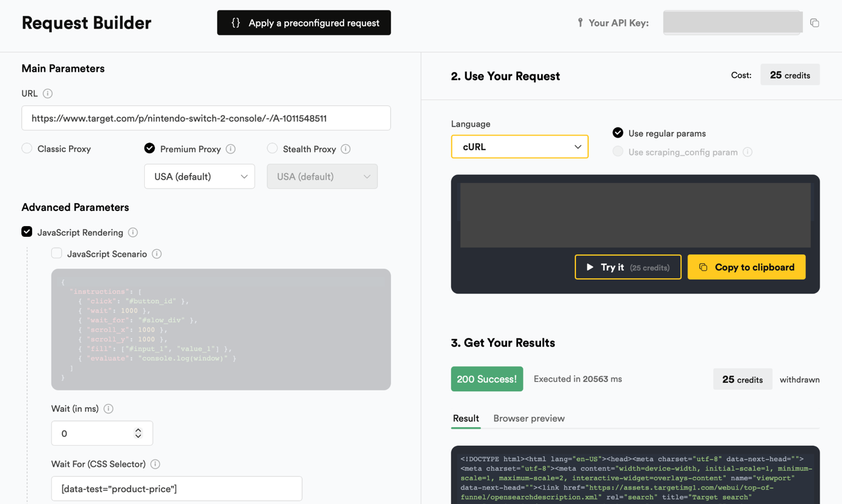The height and width of the screenshot is (504, 842).
Task: Click the 3. Get Your Results heading
Action: pyautogui.click(x=503, y=343)
